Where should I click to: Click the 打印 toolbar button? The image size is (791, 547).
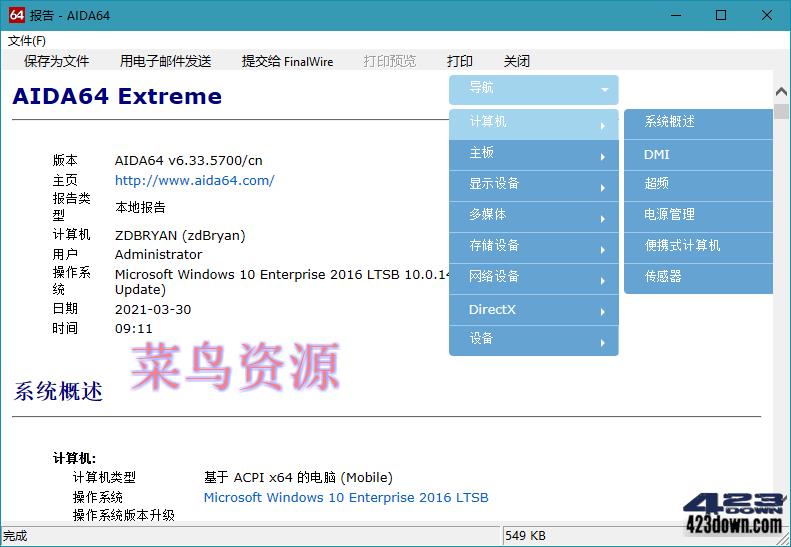click(x=460, y=61)
